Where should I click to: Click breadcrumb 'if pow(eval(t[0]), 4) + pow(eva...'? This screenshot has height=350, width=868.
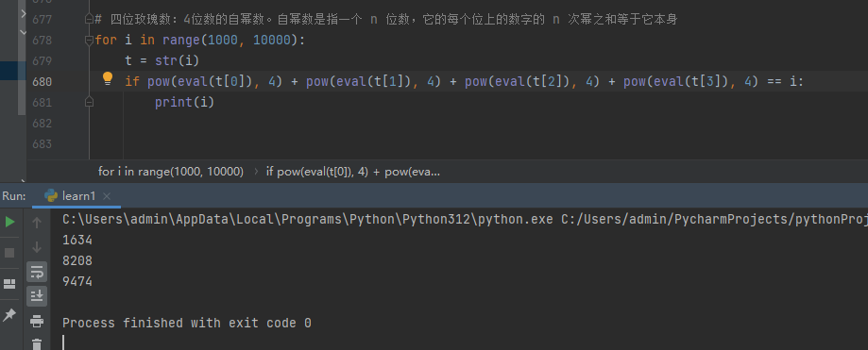tap(353, 172)
